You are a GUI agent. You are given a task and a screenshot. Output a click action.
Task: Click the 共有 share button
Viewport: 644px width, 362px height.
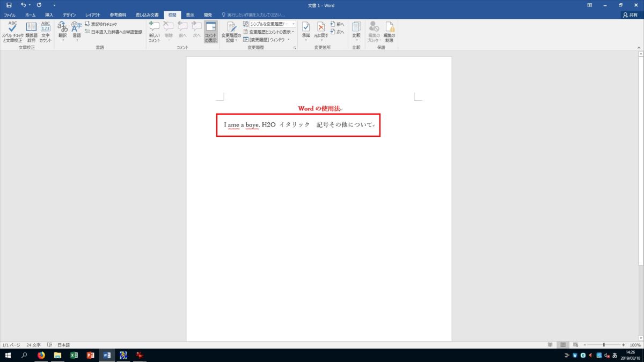click(x=631, y=15)
